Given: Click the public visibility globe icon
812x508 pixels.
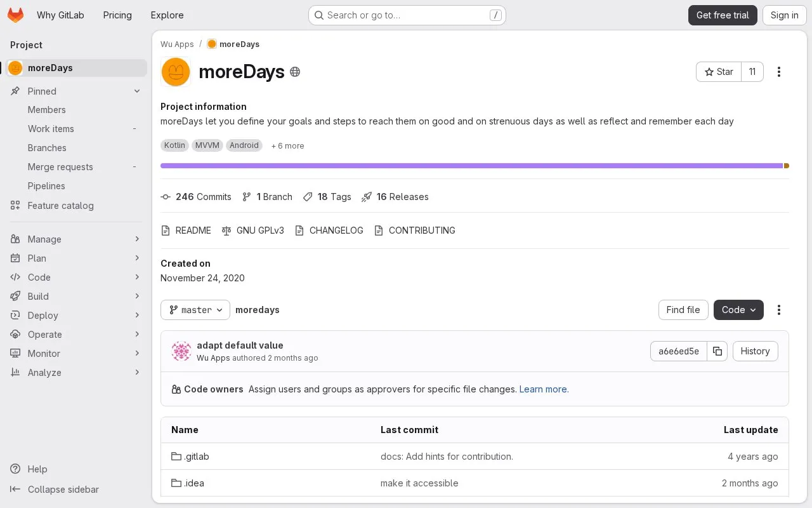Looking at the screenshot, I should 295,72.
